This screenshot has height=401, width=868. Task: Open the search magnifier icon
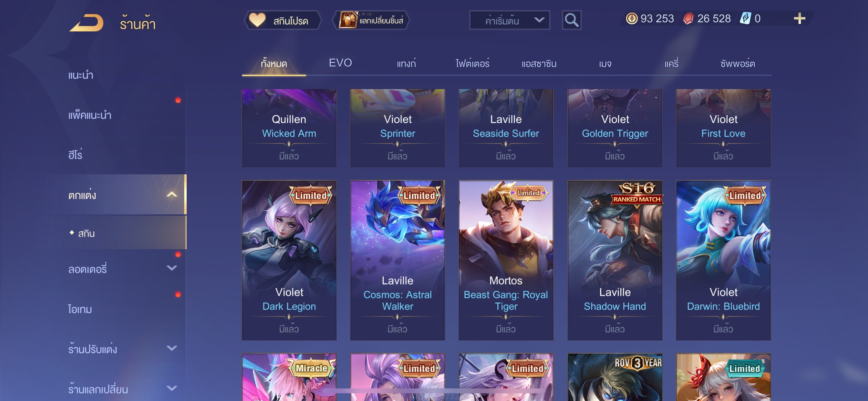tap(572, 20)
